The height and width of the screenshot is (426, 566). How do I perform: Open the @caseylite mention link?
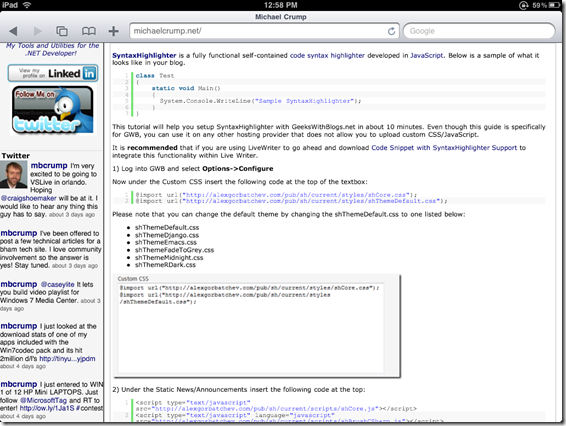point(57,284)
